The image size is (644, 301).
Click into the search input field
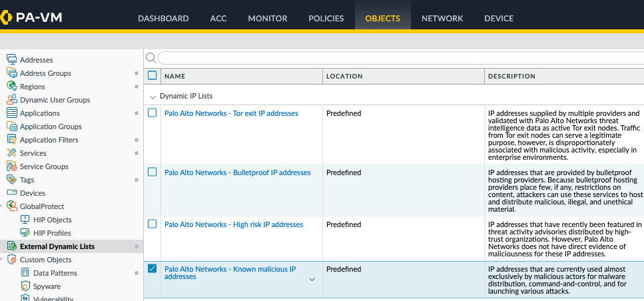(x=400, y=58)
